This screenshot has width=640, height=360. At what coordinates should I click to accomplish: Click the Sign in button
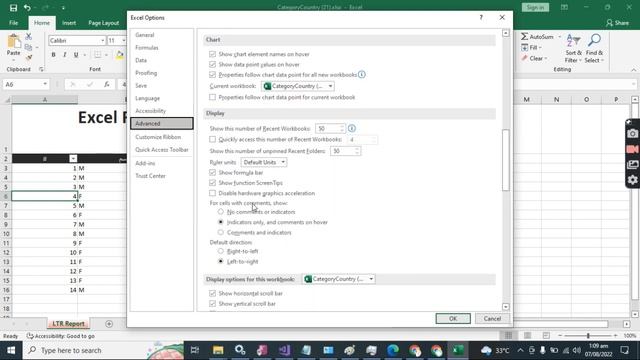[535, 7]
